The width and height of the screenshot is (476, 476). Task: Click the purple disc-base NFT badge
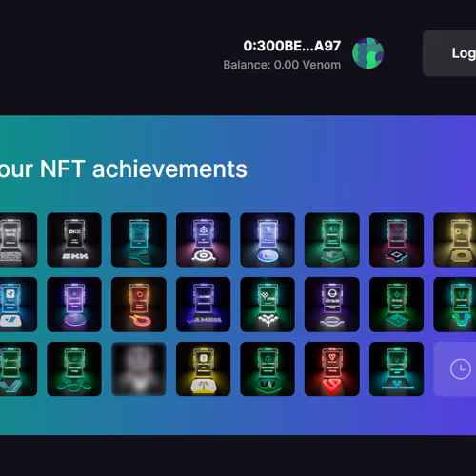point(74,305)
